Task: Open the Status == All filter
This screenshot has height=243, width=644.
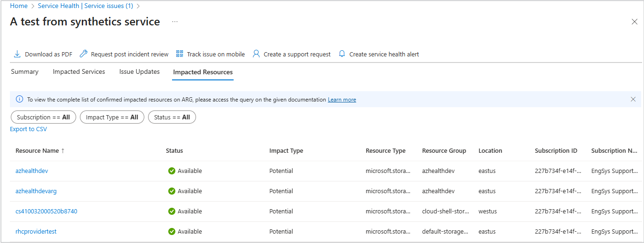Action: 172,117
